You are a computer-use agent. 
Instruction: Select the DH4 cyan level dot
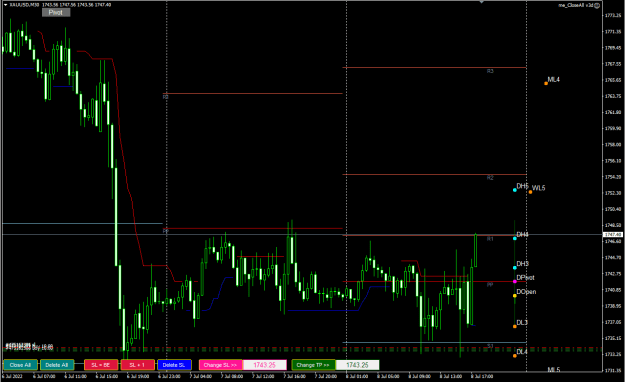pos(515,238)
